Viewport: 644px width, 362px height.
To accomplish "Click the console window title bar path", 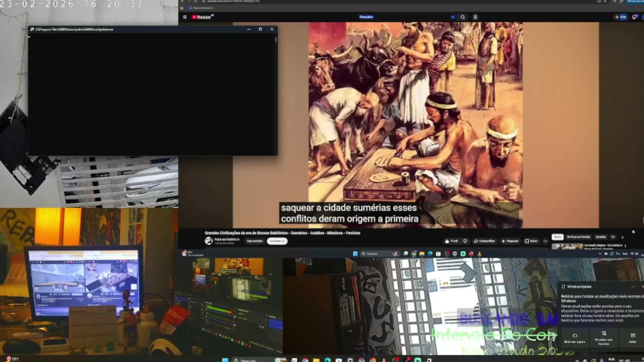I will [74, 29].
